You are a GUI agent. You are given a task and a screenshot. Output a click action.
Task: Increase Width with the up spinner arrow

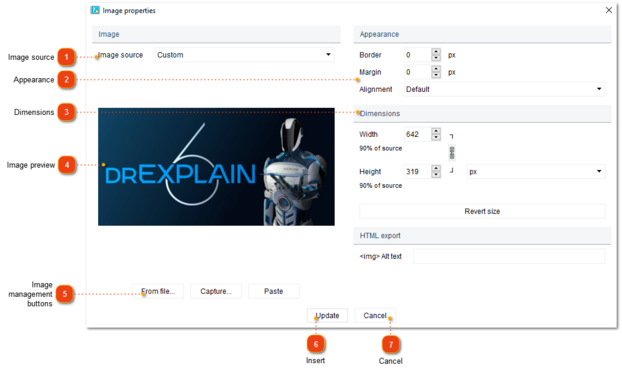(x=436, y=131)
